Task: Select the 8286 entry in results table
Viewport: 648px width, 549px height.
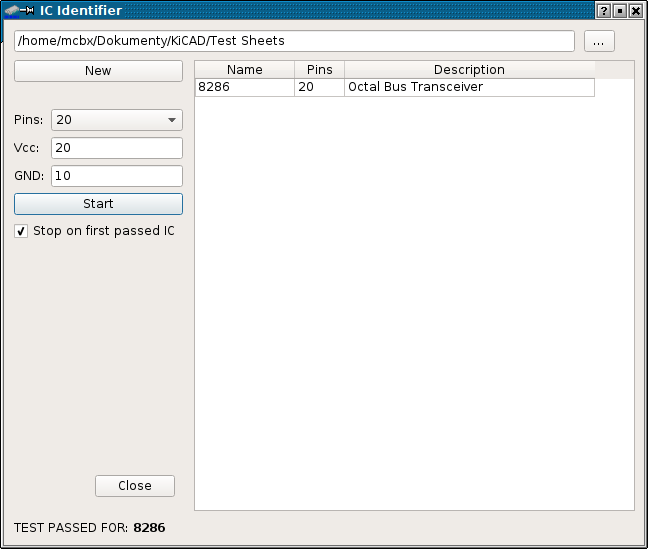Action: [x=243, y=88]
